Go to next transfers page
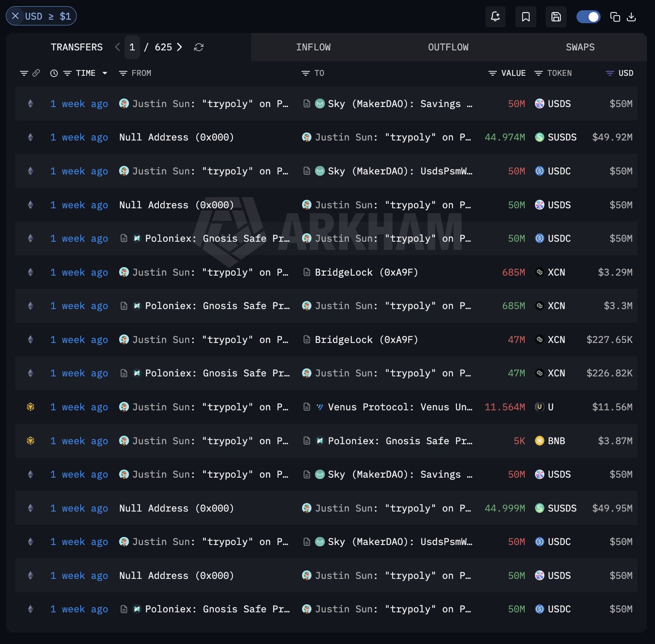The width and height of the screenshot is (655, 644). tap(179, 47)
